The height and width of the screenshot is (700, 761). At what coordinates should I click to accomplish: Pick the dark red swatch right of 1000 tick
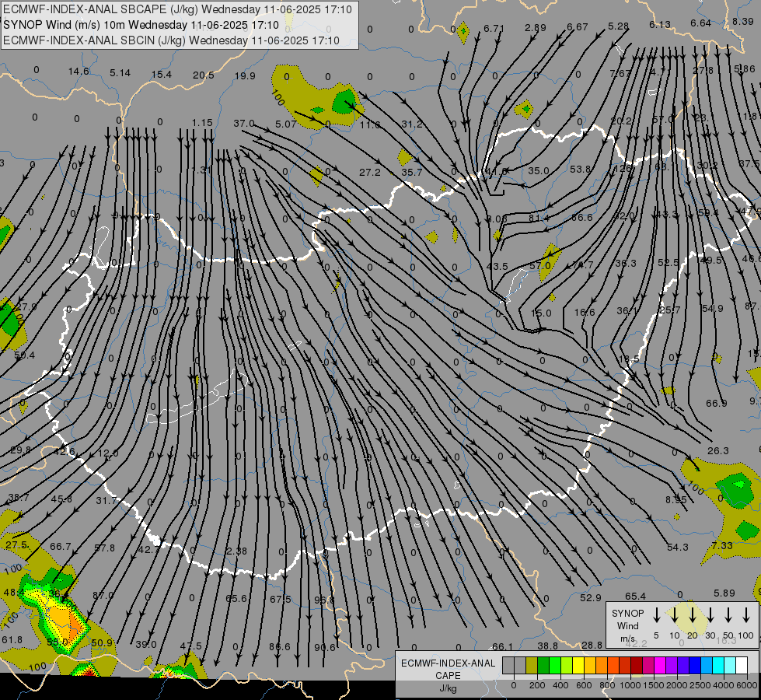click(637, 666)
